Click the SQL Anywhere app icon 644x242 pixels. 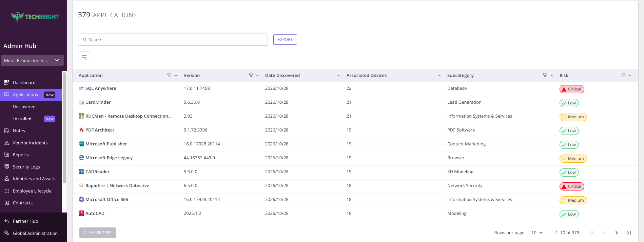coord(81,88)
